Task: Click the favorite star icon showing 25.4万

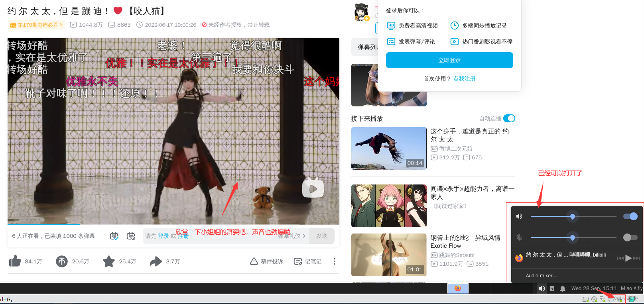Action: point(109,261)
